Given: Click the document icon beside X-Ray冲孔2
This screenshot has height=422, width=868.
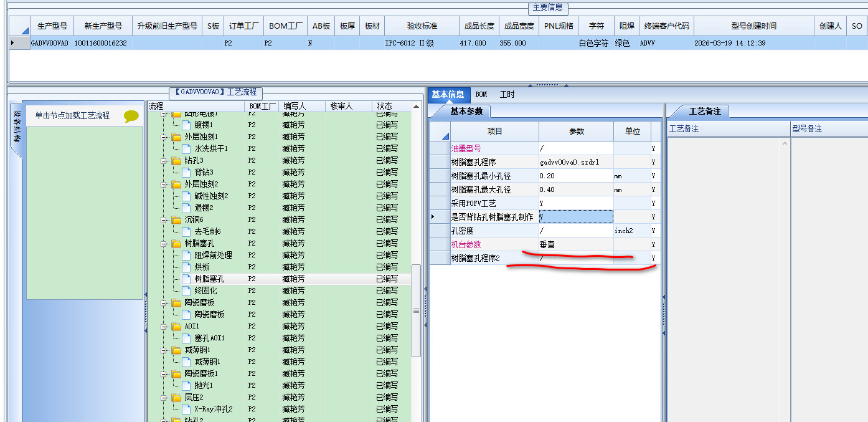Looking at the screenshot, I should (186, 409).
